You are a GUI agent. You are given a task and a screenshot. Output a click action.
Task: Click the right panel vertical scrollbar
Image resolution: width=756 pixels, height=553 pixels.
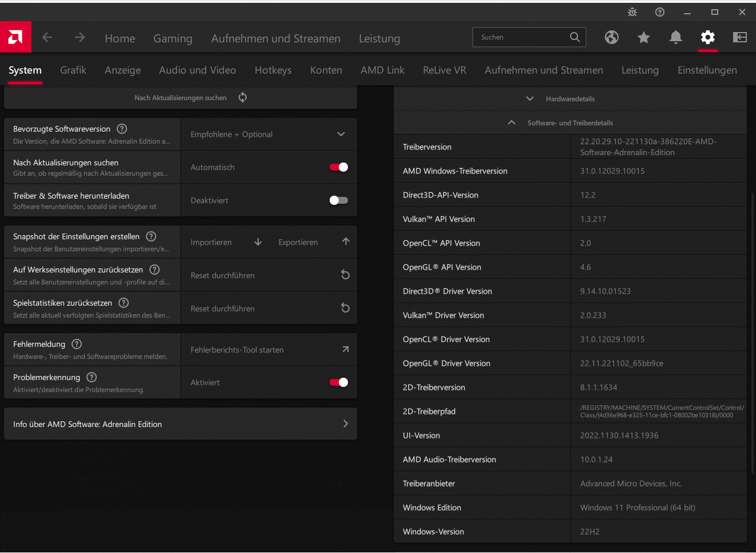(x=753, y=333)
